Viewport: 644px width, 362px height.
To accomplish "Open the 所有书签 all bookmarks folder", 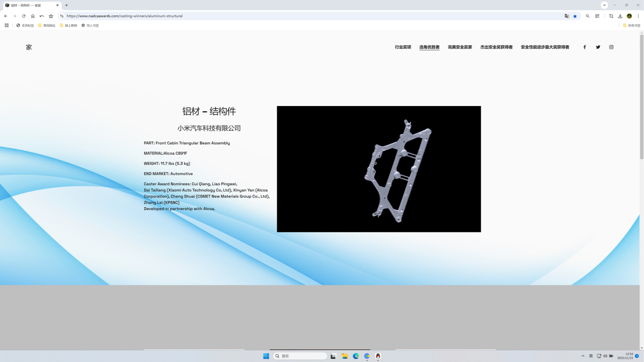I will pyautogui.click(x=632, y=25).
